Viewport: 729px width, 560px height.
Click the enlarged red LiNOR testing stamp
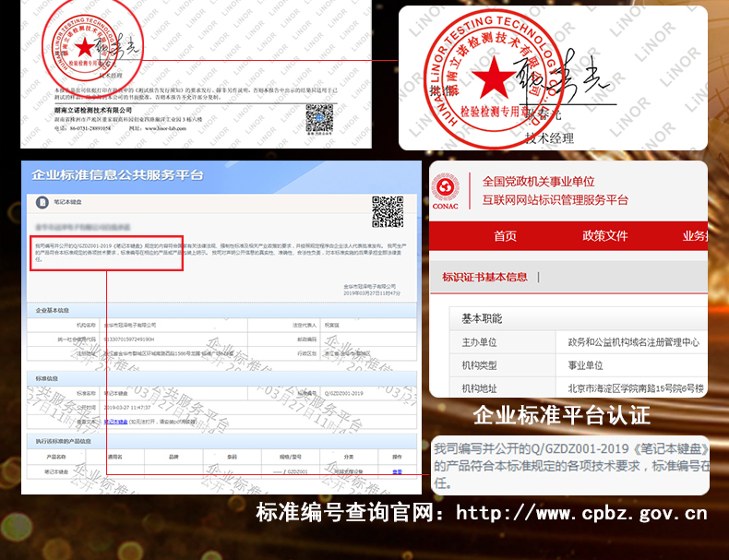click(495, 79)
